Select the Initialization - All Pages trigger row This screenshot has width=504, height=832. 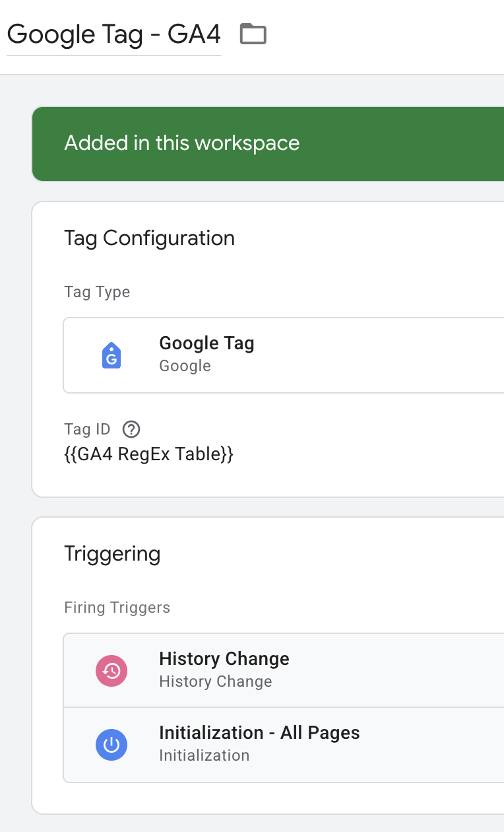point(264,744)
